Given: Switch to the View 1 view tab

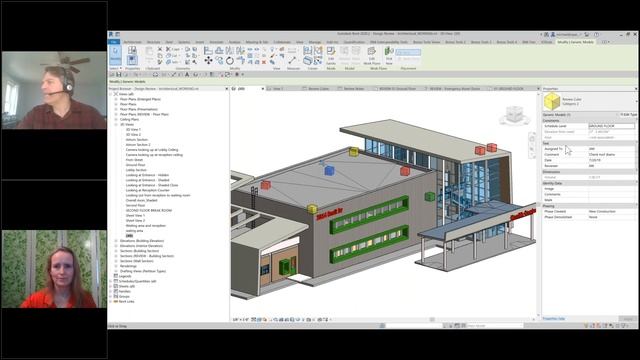Looking at the screenshot, I should point(278,89).
